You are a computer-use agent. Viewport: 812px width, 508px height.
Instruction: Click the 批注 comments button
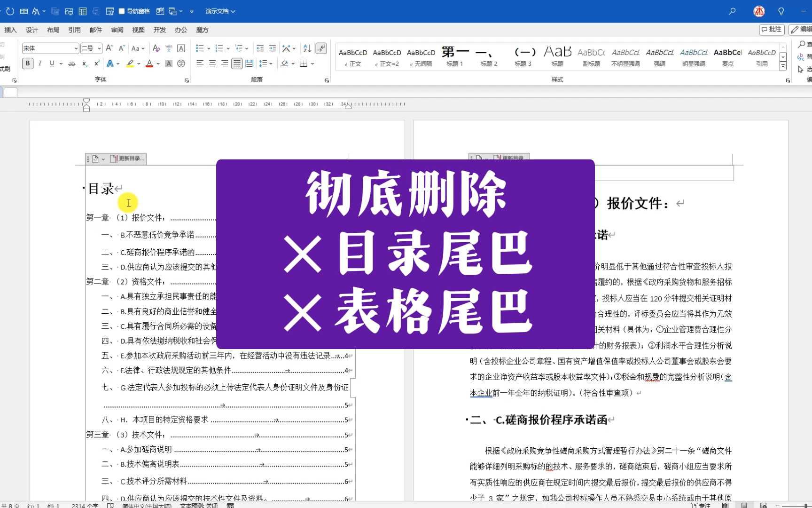772,29
